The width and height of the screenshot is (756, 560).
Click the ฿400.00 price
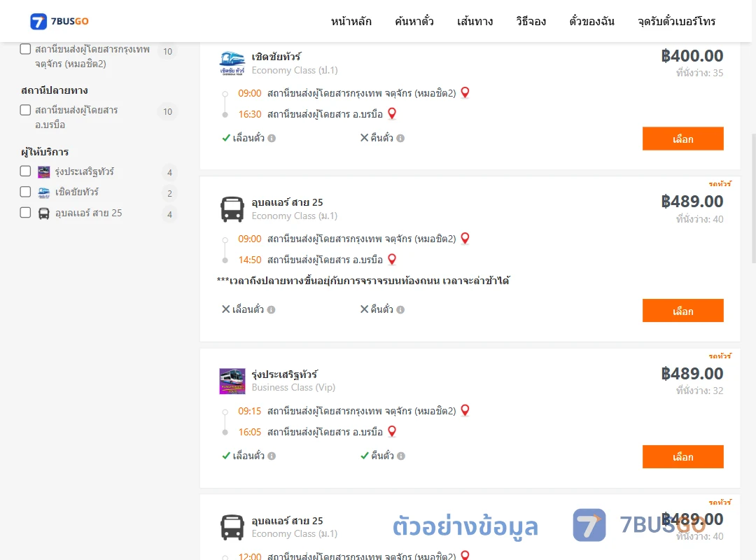(692, 56)
